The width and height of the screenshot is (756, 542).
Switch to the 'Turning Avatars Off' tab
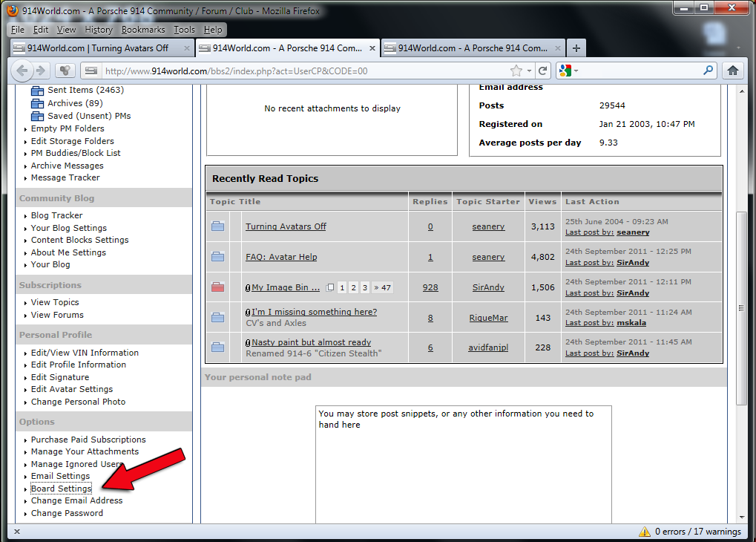tap(102, 48)
